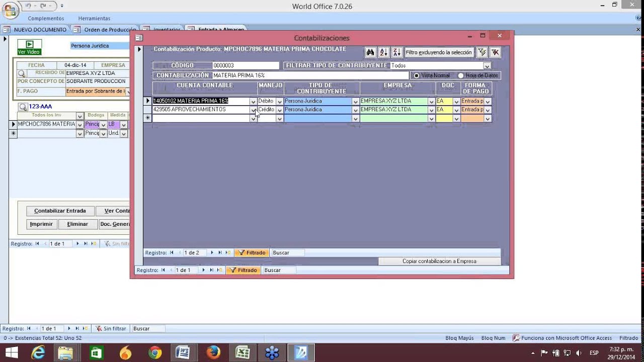This screenshot has height=362, width=644.
Task: Click the Imprimir button
Action: pos(41,224)
